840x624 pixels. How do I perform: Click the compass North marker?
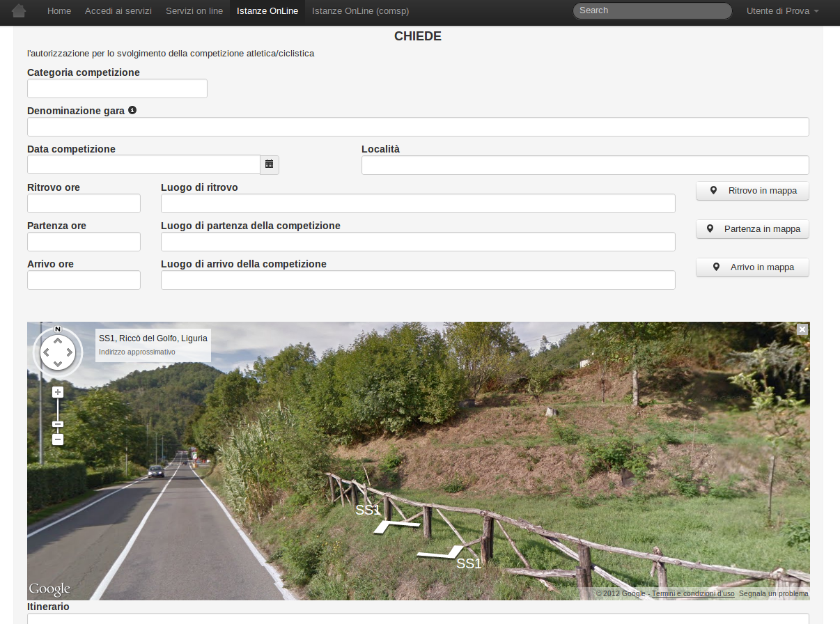pyautogui.click(x=58, y=329)
